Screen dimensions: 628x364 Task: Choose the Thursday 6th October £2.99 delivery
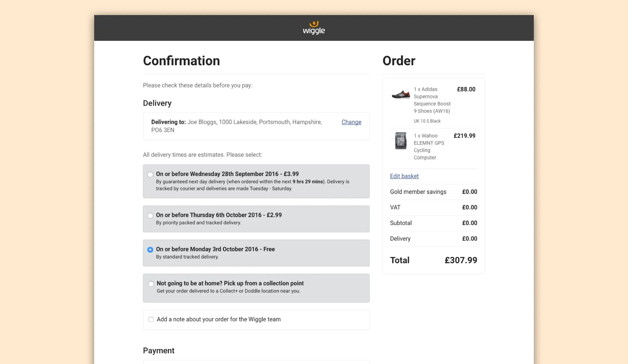pyautogui.click(x=150, y=216)
